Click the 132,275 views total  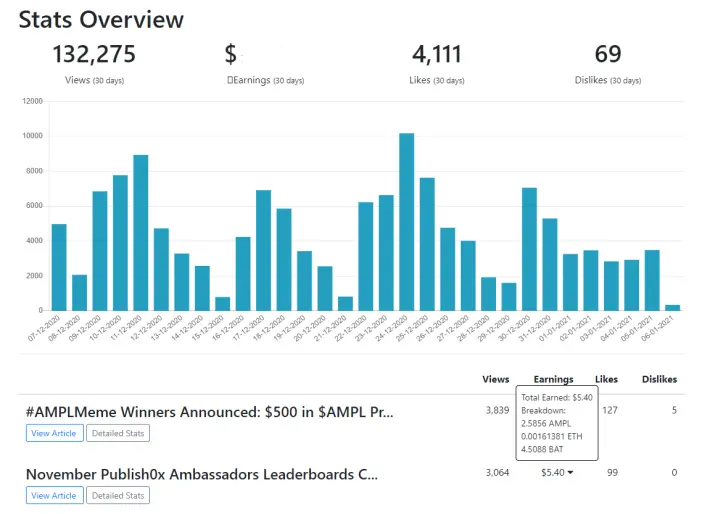[94, 54]
